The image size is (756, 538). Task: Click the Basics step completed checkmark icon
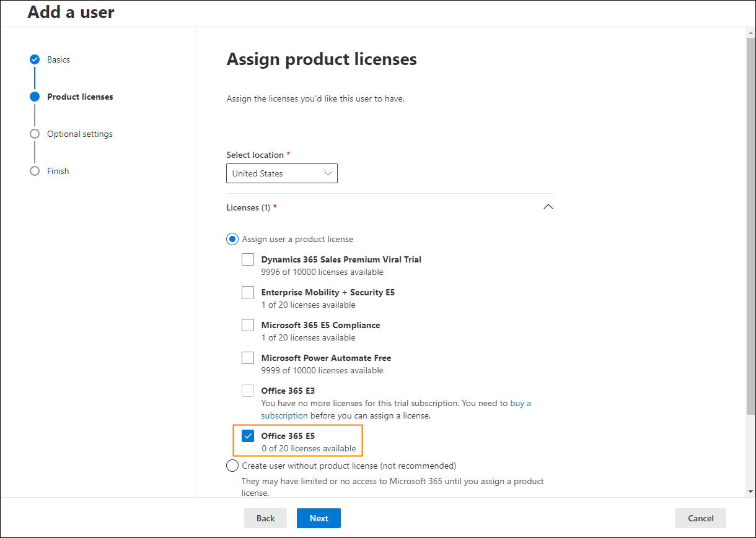(35, 59)
